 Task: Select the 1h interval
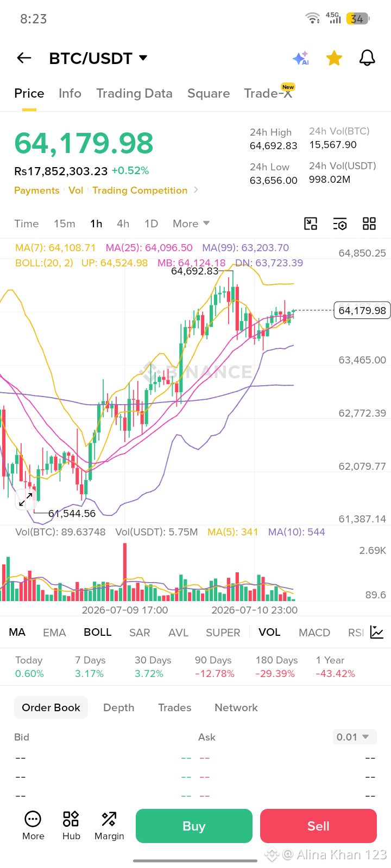click(96, 224)
